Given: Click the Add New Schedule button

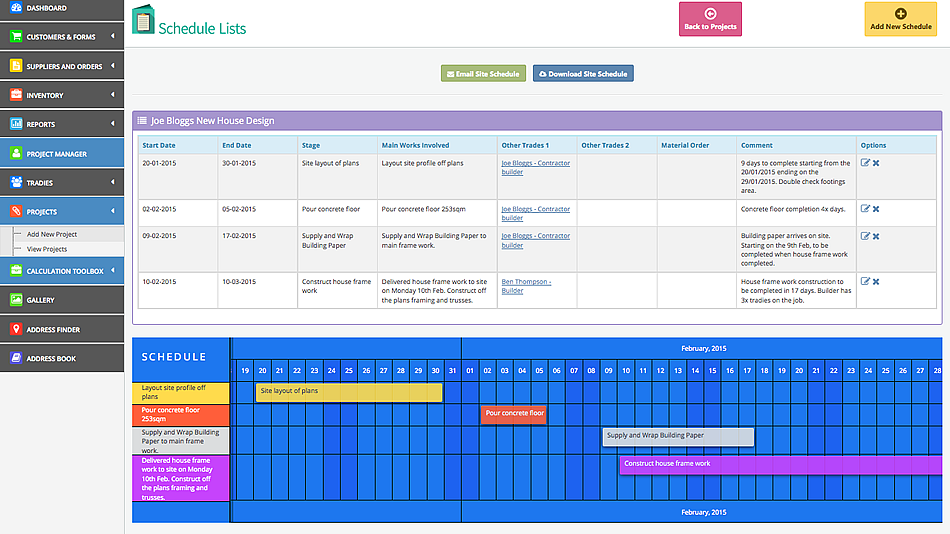Looking at the screenshot, I should [900, 19].
